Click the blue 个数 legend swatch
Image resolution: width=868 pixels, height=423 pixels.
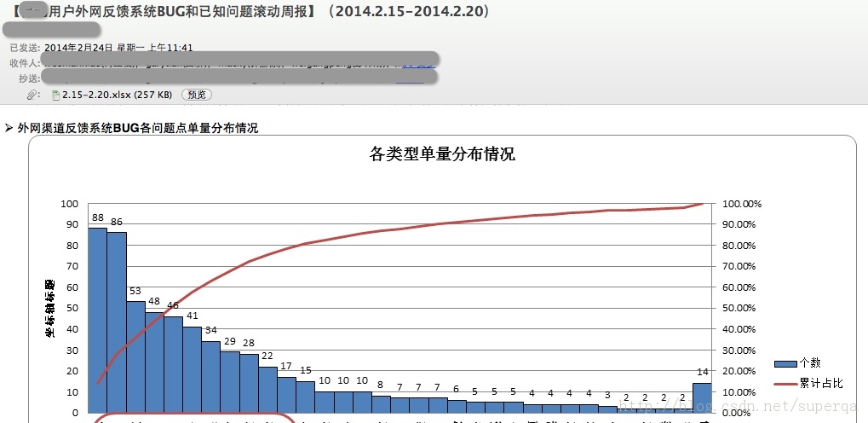point(785,363)
